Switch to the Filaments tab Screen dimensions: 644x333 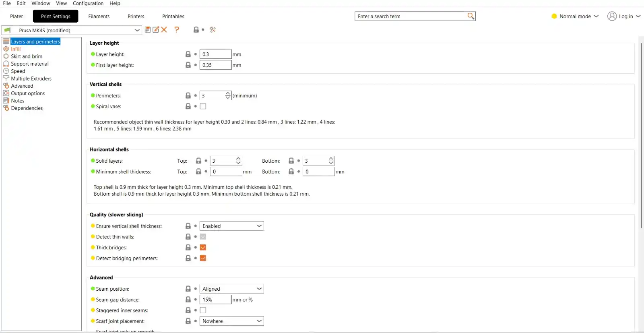[x=99, y=17]
